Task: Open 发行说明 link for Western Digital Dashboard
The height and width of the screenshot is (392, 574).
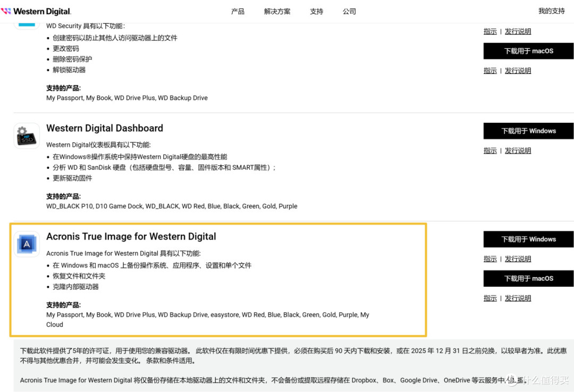Action: (518, 150)
